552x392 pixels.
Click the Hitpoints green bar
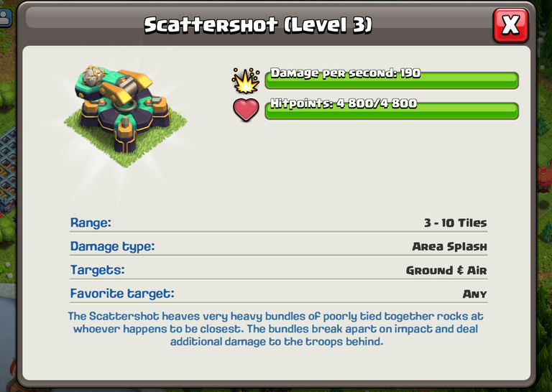click(x=392, y=111)
